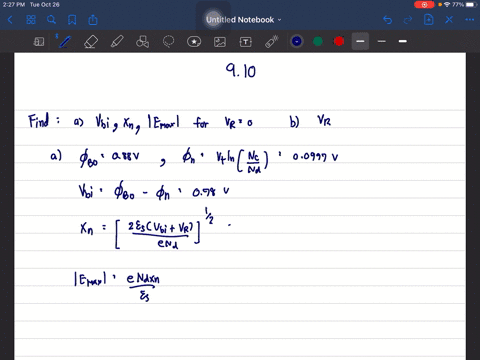This screenshot has width=480, height=360.
Task: Open the page thumbnails grid view
Action: pyautogui.click(x=31, y=20)
